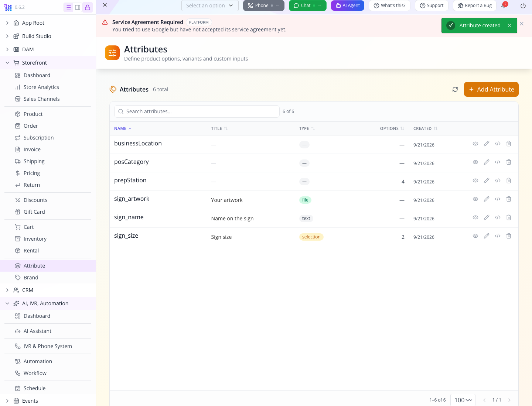532x406 pixels.
Task: View the prepStation attribute with eye icon
Action: (475, 180)
